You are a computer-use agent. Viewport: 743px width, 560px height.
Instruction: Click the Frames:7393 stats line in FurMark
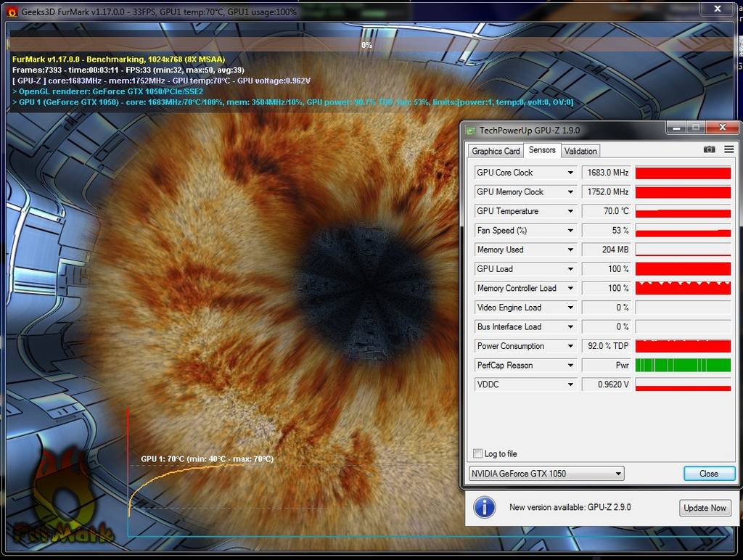point(128,70)
